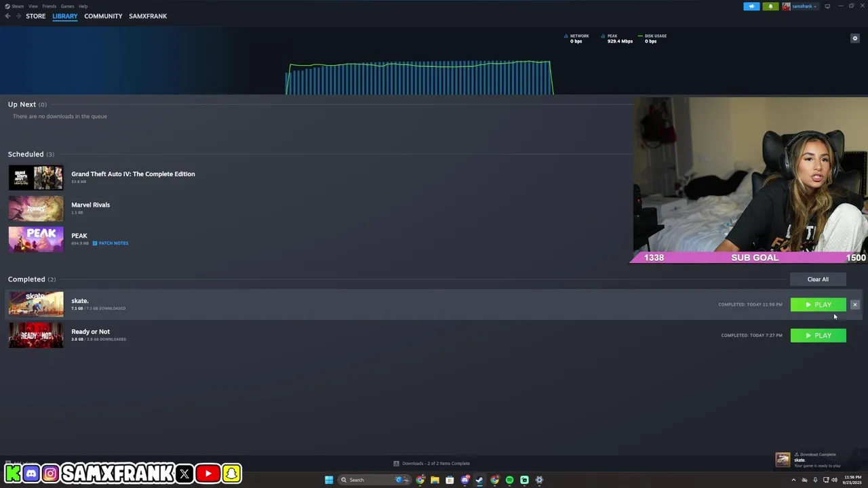Open Microsoft Store from the taskbar
This screenshot has height=488, width=868.
450,480
